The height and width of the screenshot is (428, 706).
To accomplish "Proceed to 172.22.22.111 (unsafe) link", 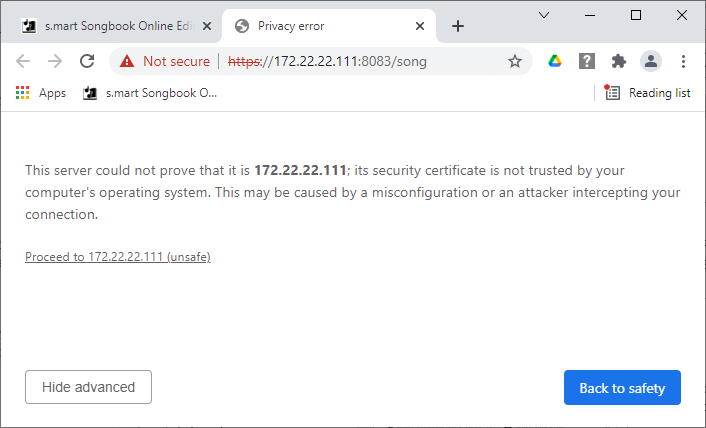I will (117, 257).
